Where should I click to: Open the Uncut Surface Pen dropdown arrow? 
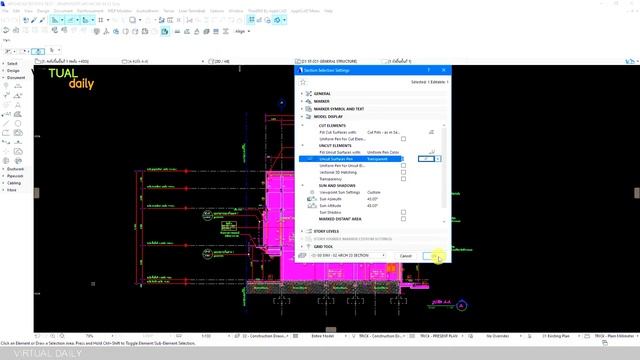coord(438,159)
